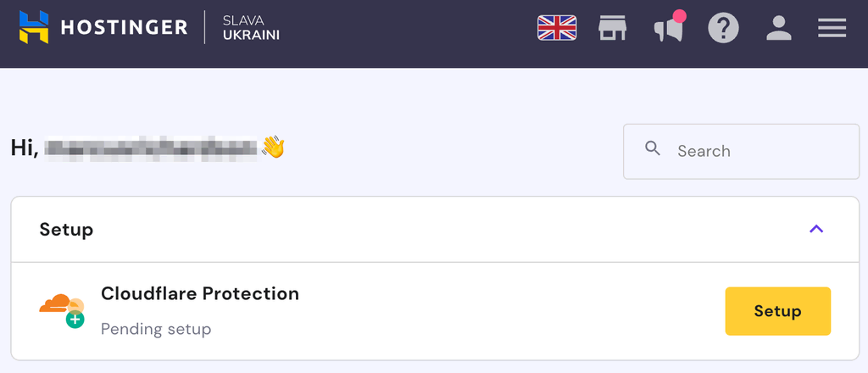Click the Setup section header title

66,229
